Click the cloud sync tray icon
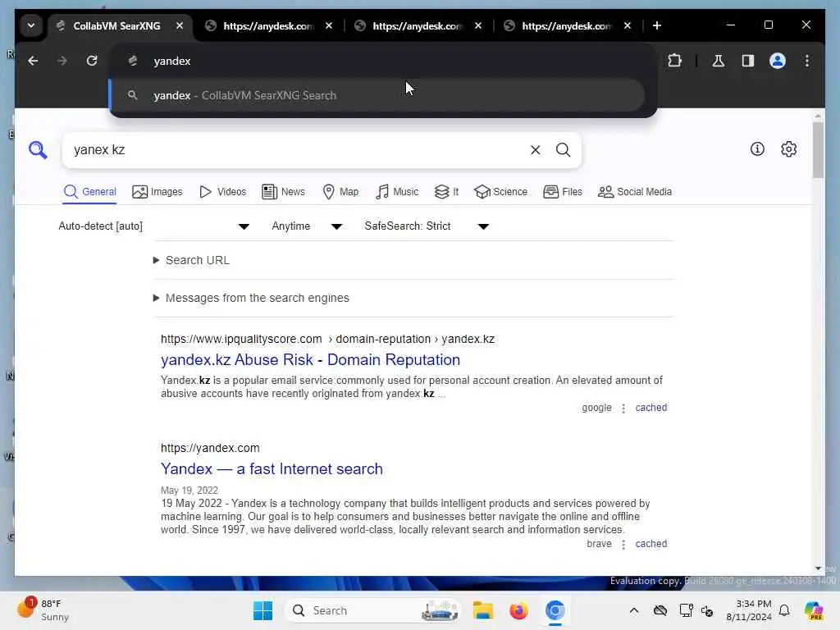Screen dimensions: 840x630 coord(660,610)
